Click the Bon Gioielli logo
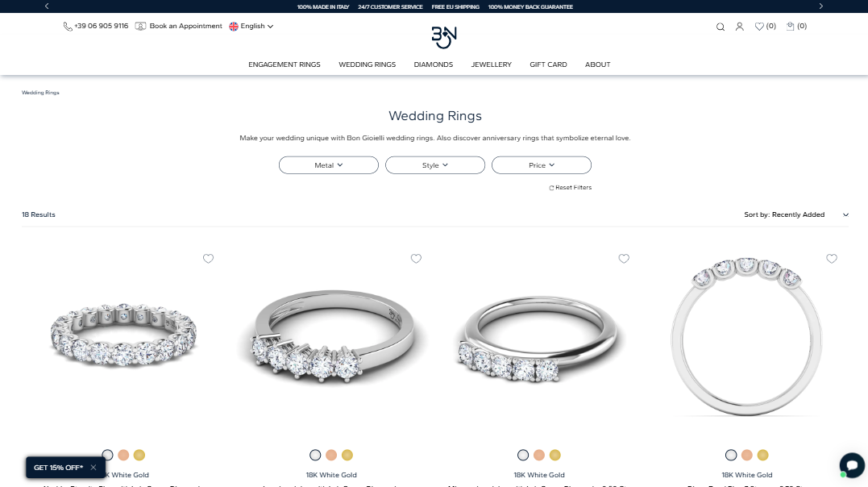This screenshot has width=868, height=487. click(x=444, y=37)
